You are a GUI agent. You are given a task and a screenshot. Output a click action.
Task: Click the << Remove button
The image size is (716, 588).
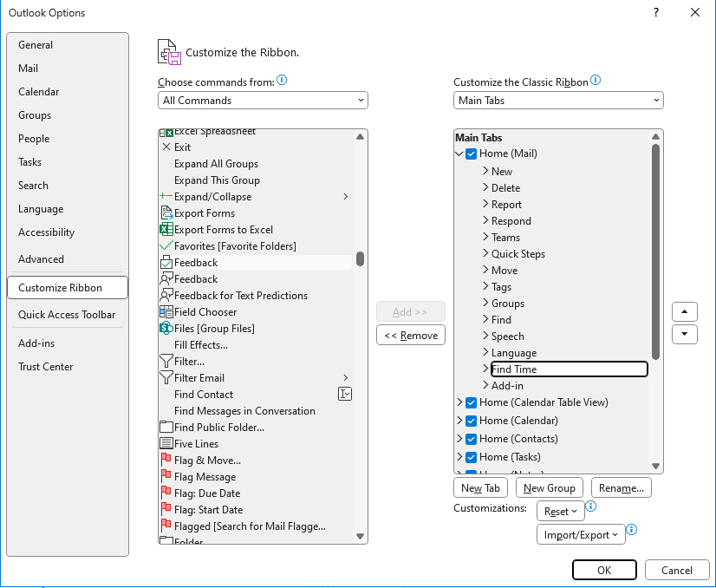[x=411, y=336]
